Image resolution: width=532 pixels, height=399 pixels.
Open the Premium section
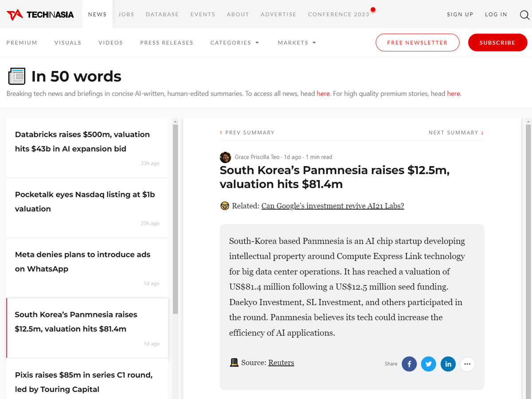(x=22, y=43)
